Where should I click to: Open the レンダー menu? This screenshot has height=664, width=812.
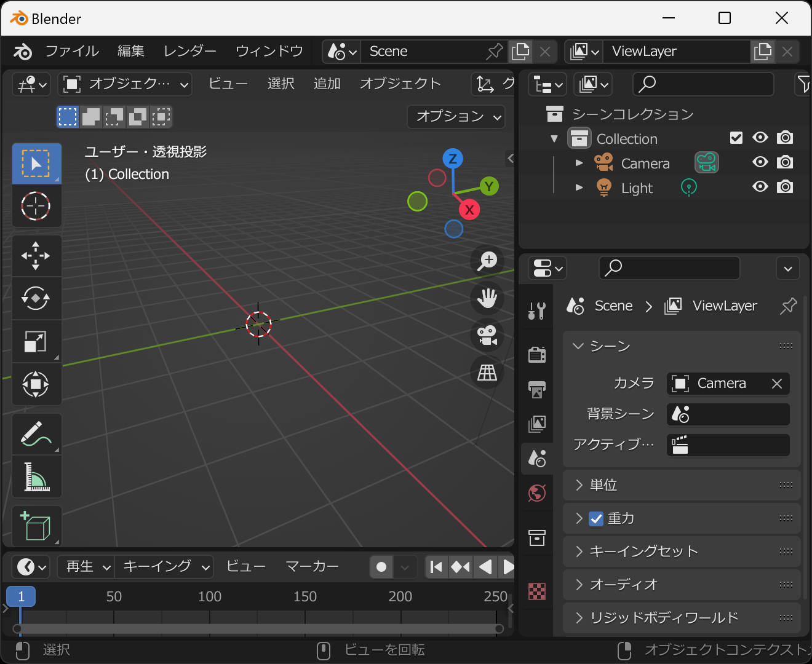coord(189,51)
